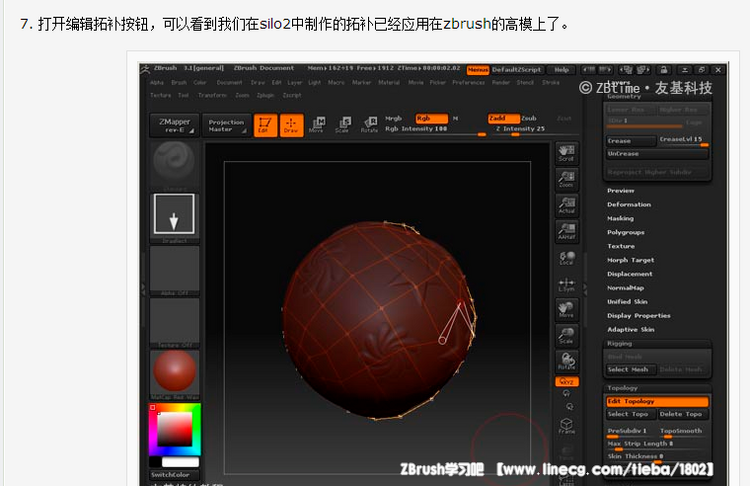Open the MatCap Red Wax material selector
Screen dimensions: 750x486
point(175,375)
